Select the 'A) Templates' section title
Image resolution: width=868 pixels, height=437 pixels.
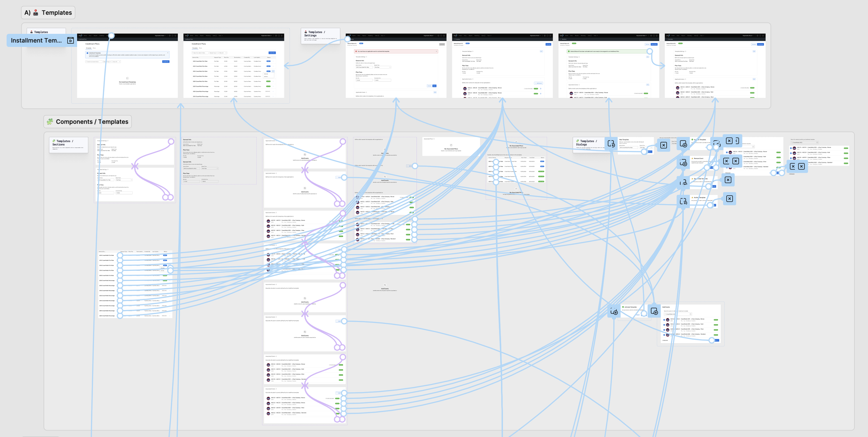tap(48, 13)
